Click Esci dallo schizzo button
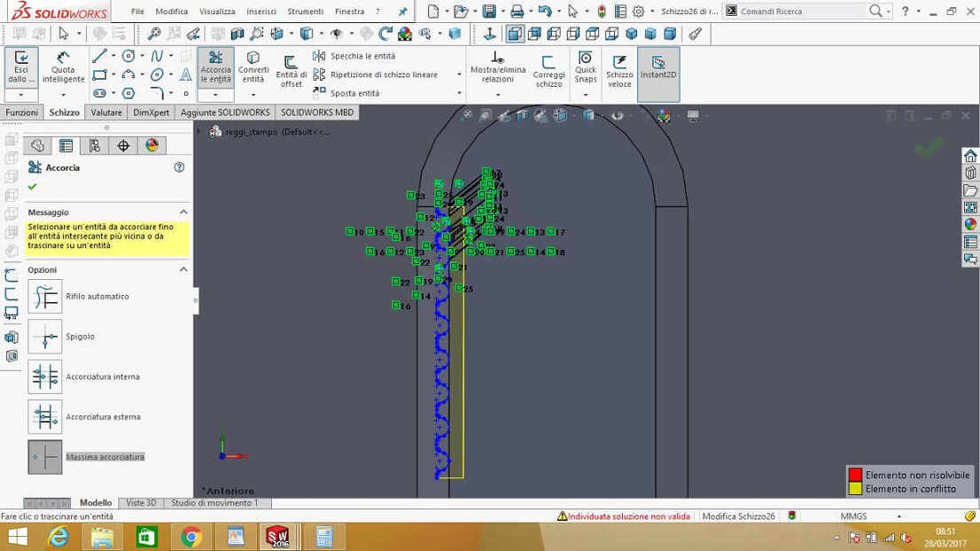 click(x=21, y=67)
